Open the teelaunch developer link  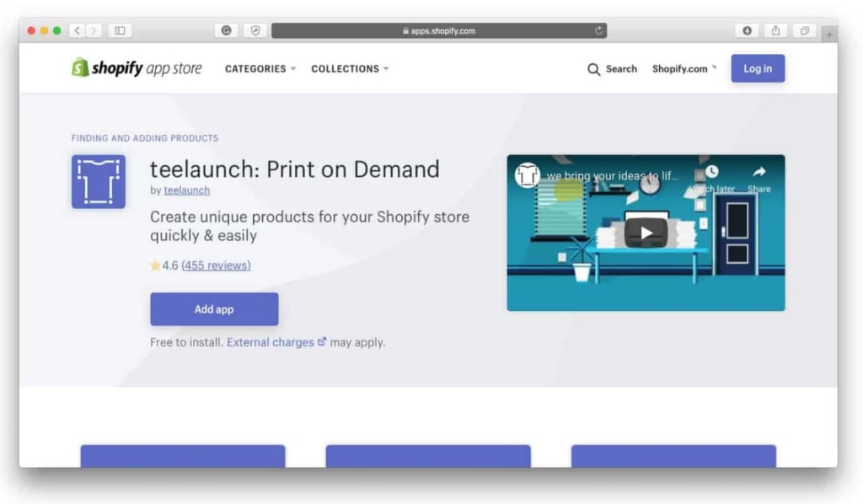pyautogui.click(x=186, y=190)
